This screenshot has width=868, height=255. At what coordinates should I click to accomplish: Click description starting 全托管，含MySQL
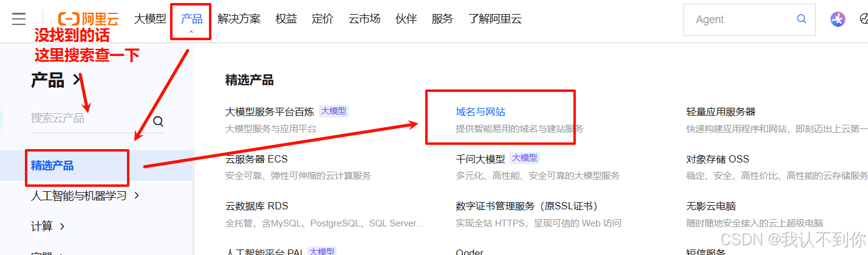click(x=325, y=223)
